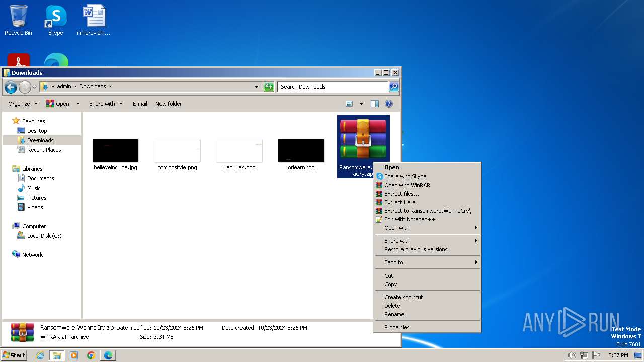Open Windows Media Player taskbar icon
644x362 pixels.
click(74, 355)
